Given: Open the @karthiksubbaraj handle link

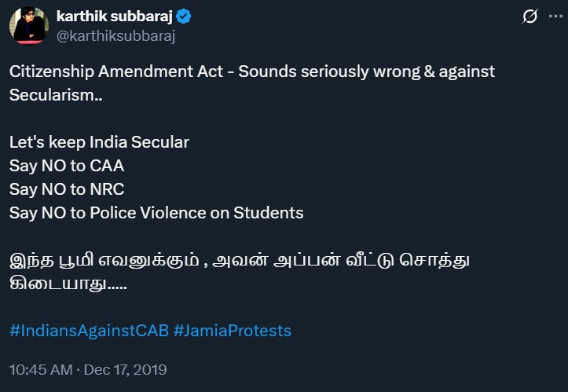Looking at the screenshot, I should [x=115, y=35].
